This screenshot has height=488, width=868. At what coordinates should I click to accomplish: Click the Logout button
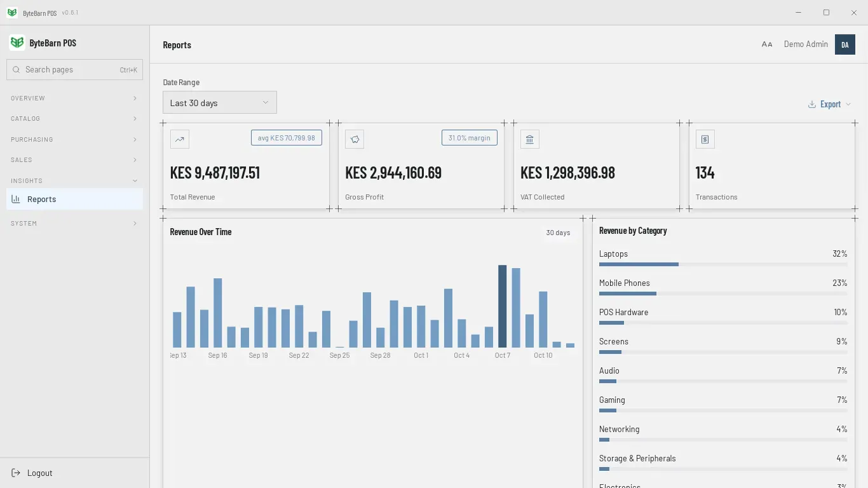(x=74, y=473)
